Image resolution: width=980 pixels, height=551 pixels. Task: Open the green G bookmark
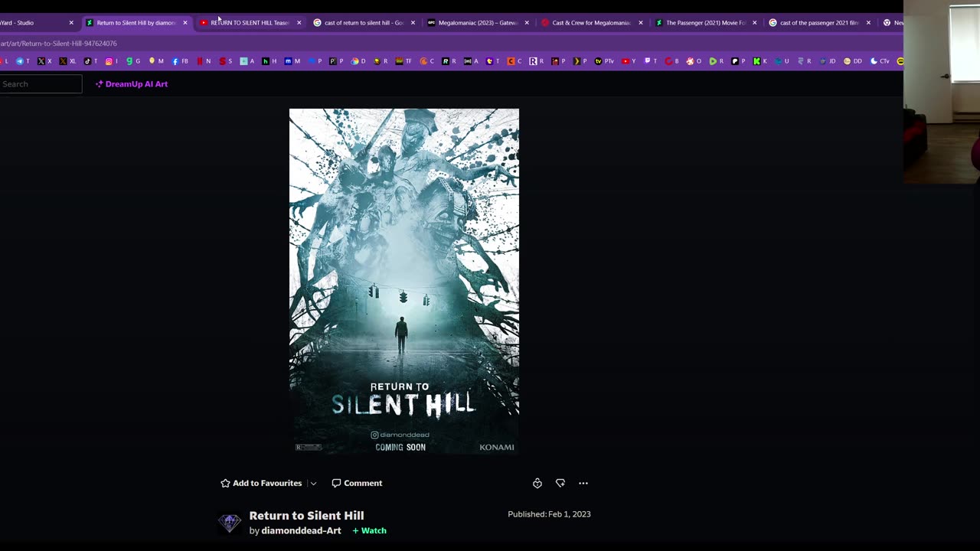tap(133, 61)
